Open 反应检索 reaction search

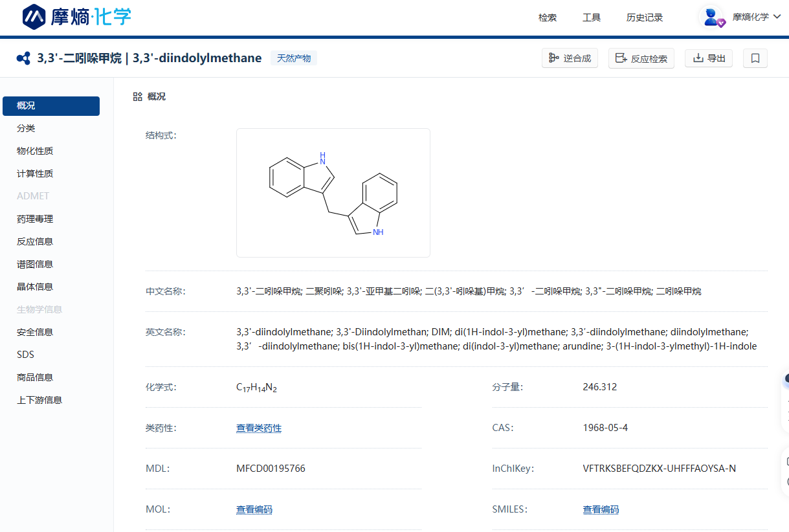641,58
